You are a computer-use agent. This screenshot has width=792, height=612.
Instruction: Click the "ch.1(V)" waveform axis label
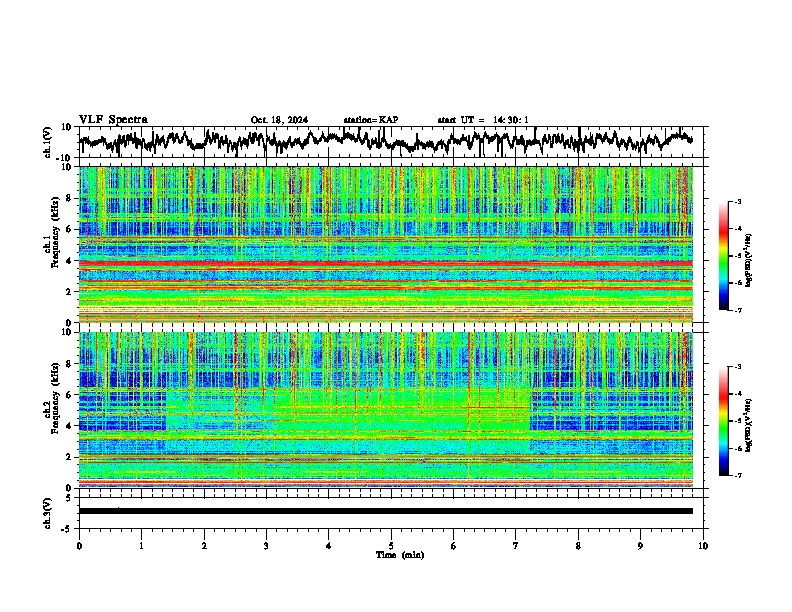pyautogui.click(x=47, y=142)
